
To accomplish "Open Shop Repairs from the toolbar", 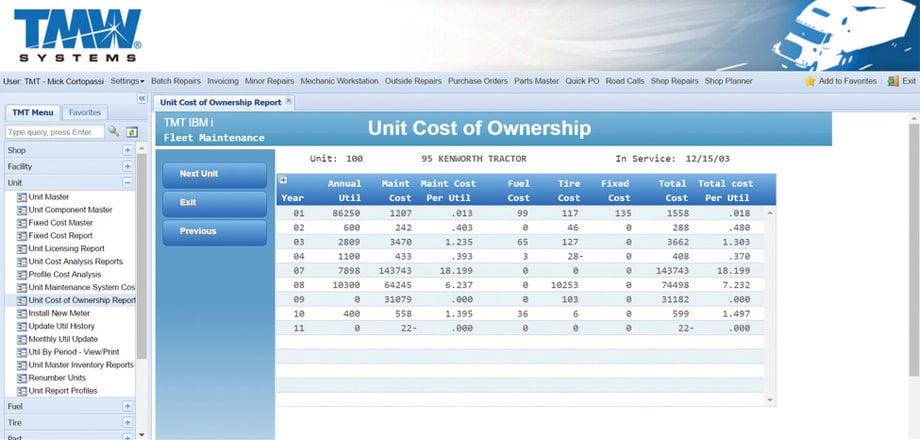I will [x=674, y=81].
